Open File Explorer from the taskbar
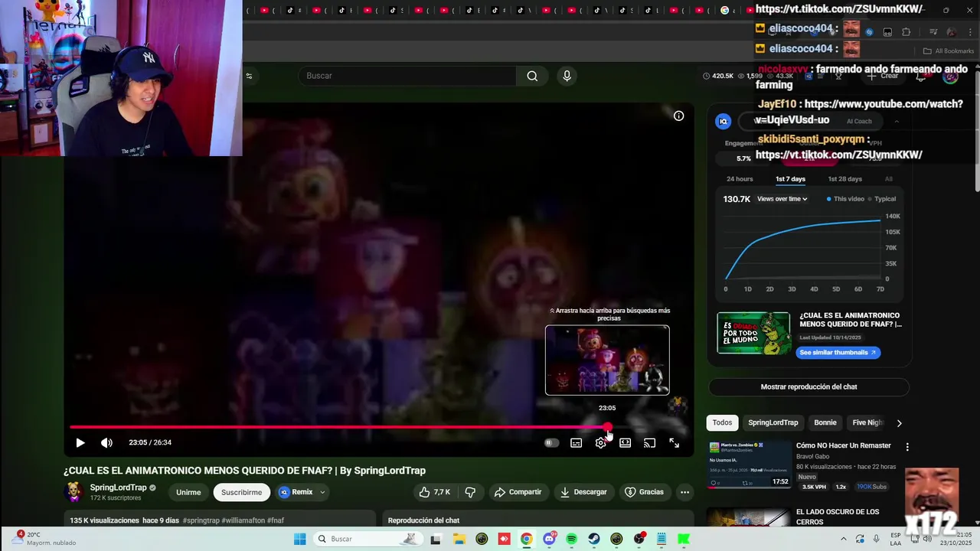This screenshot has height=551, width=980. 459,539
